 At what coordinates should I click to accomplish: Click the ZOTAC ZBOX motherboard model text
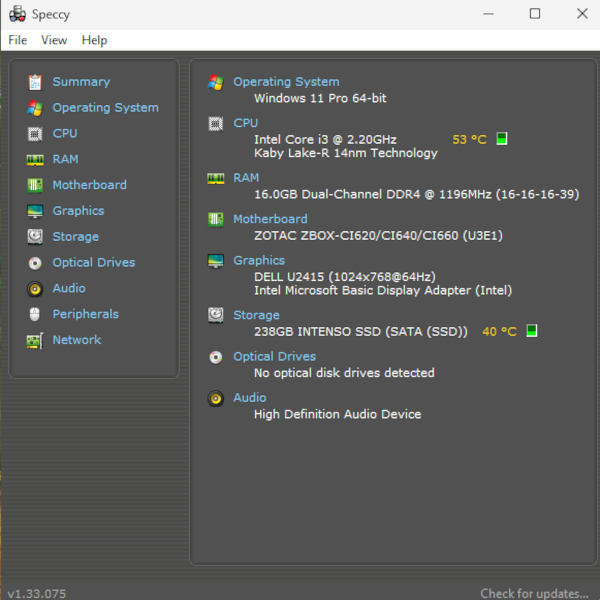378,236
